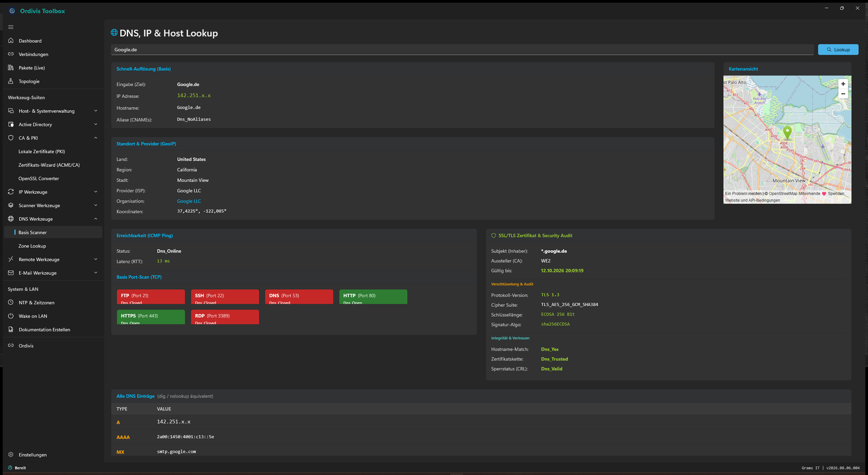The image size is (868, 475).
Task: Expand the Scanner Werkzeuge chevron
Action: [x=95, y=205]
